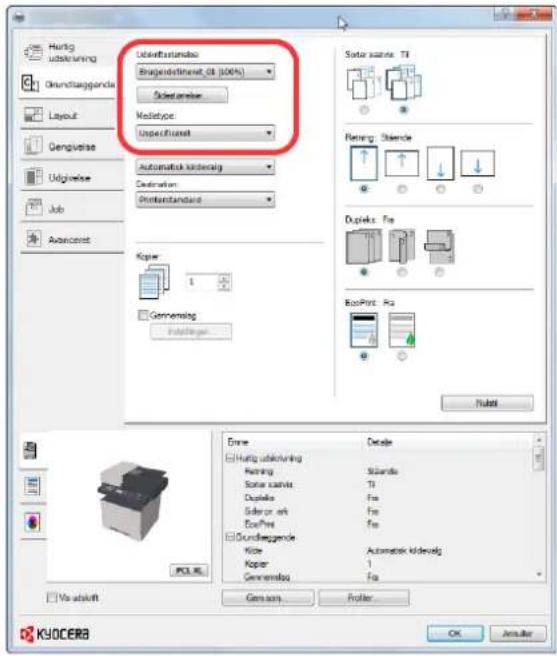Viewport: 557px width, 656px height.
Task: Click the Dupleks flip-on-short-edge icon
Action: [x=439, y=247]
